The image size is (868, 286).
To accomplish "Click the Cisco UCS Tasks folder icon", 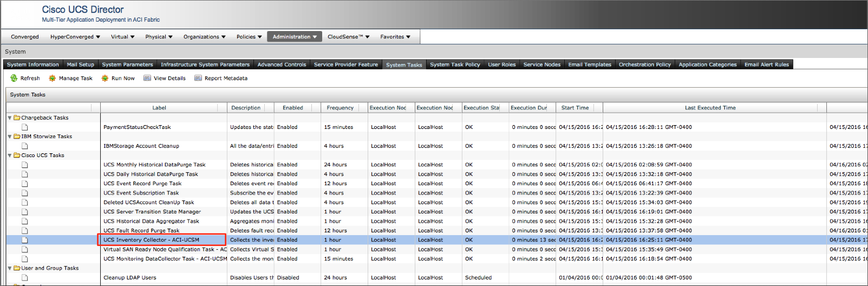I will [17, 155].
